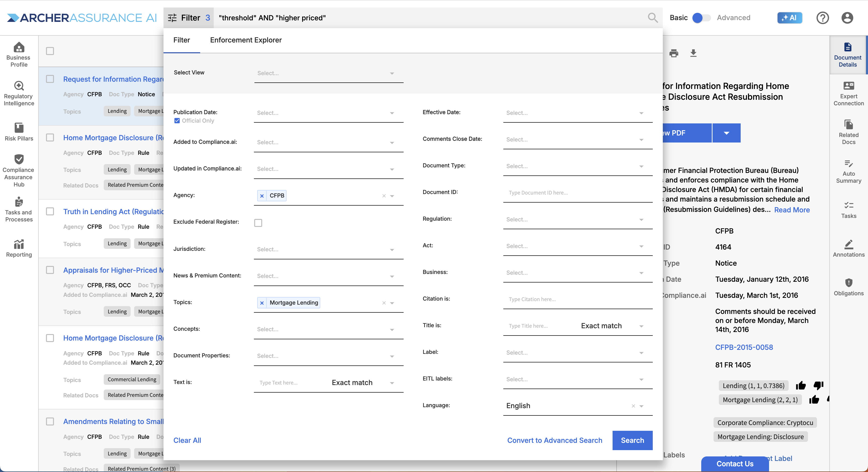
Task: Thumbs up the Mortgage Lending topic
Action: (814, 400)
